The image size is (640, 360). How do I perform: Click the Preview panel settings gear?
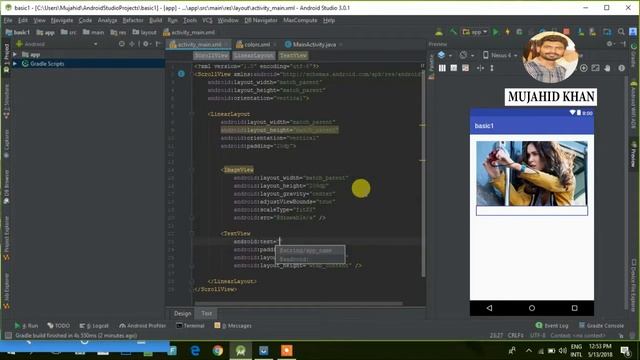coord(609,44)
